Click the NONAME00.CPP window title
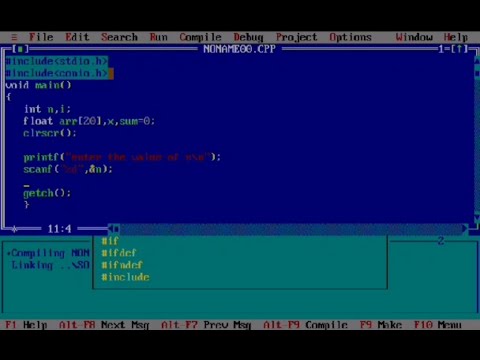 pyautogui.click(x=239, y=49)
